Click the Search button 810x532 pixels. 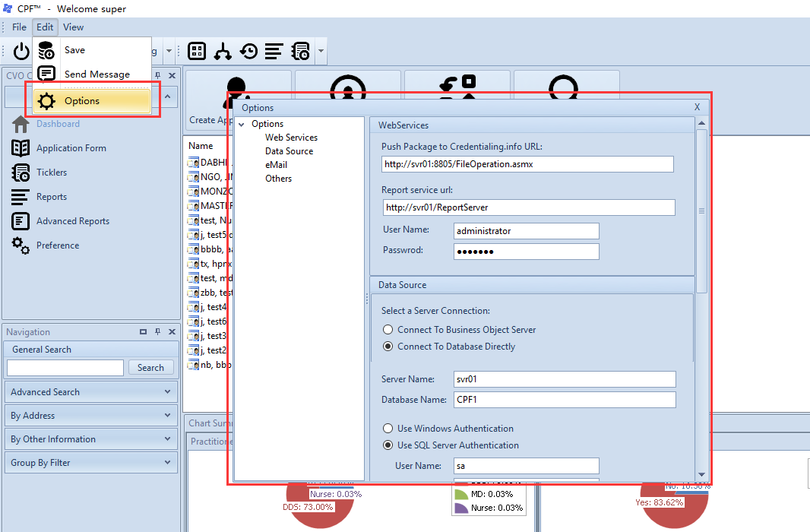[x=150, y=367]
